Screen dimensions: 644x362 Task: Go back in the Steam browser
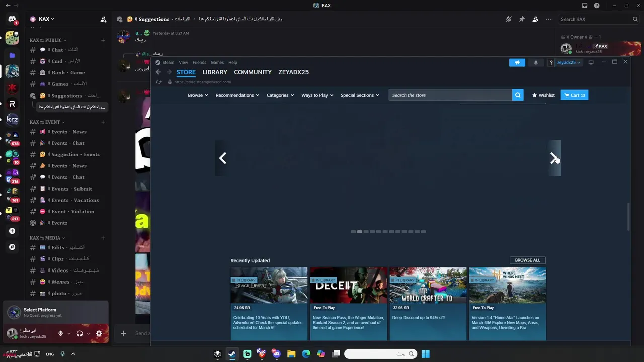(158, 72)
